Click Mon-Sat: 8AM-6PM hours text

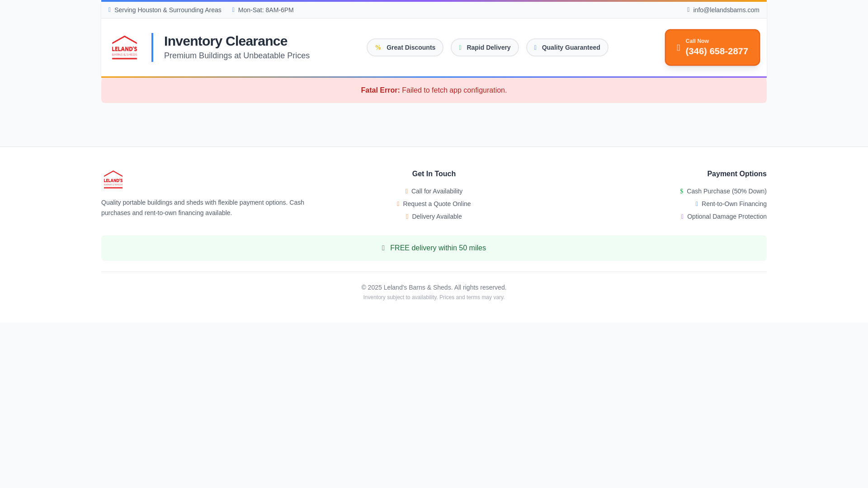pos(266,10)
